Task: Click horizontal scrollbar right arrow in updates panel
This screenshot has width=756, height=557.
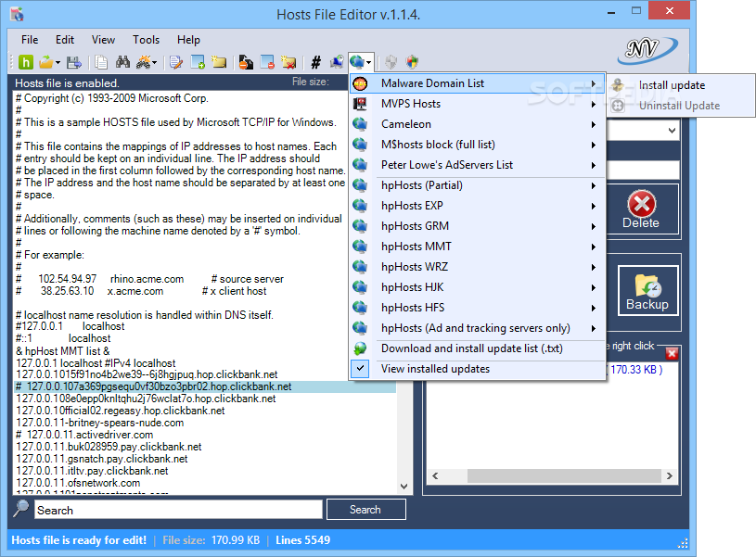Action: coord(669,476)
